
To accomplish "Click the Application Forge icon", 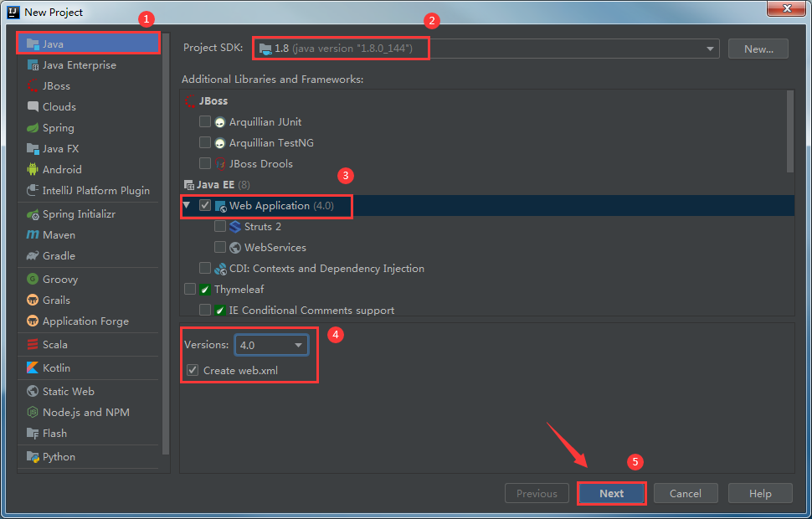I will coord(33,321).
